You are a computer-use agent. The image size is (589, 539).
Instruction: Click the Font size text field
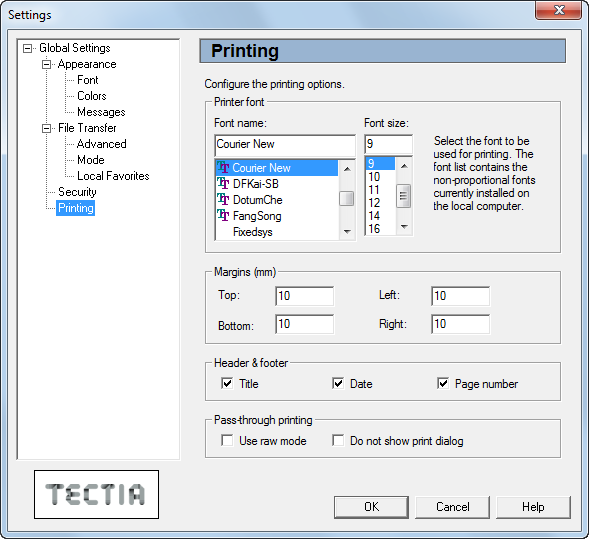pyautogui.click(x=388, y=144)
